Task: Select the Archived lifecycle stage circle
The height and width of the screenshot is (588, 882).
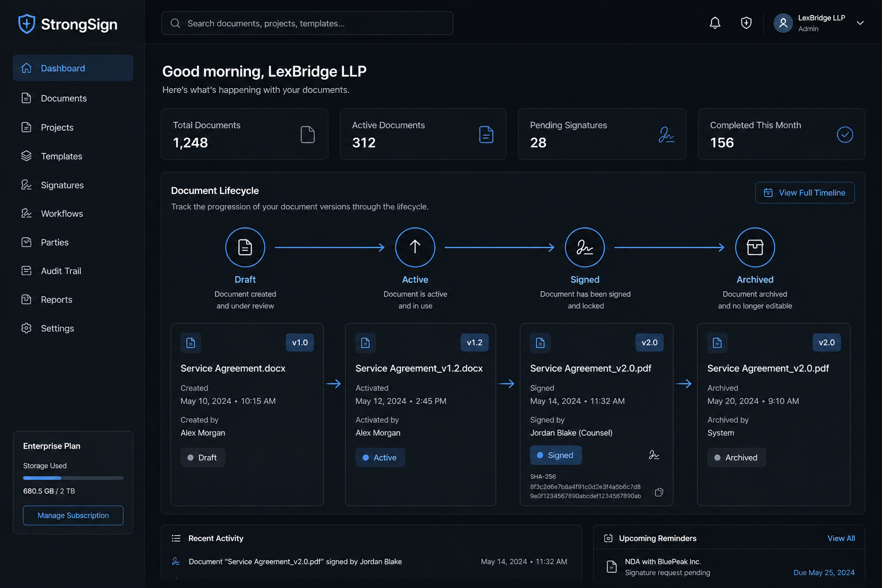Action: (x=755, y=247)
